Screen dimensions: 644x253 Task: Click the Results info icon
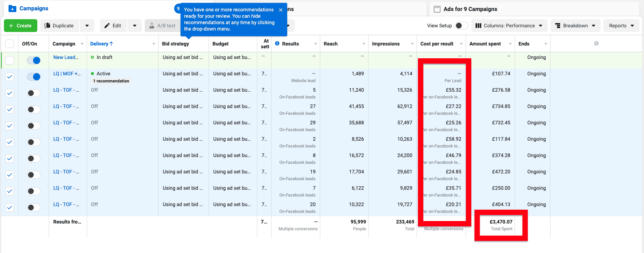[x=277, y=44]
